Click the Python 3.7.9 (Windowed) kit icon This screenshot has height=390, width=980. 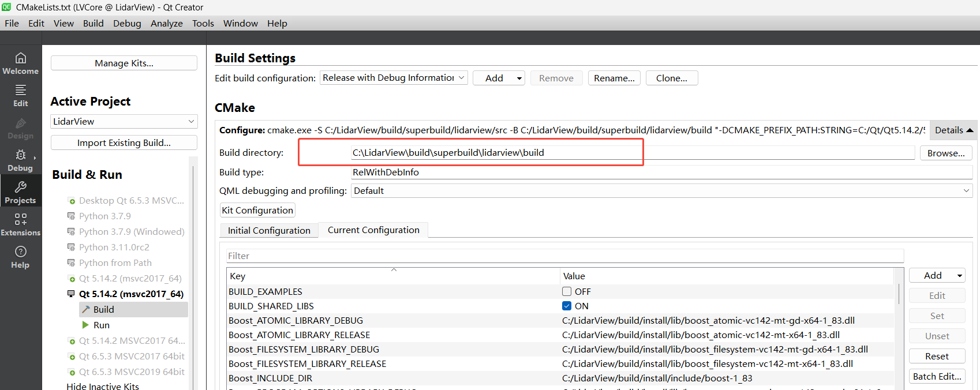click(71, 231)
